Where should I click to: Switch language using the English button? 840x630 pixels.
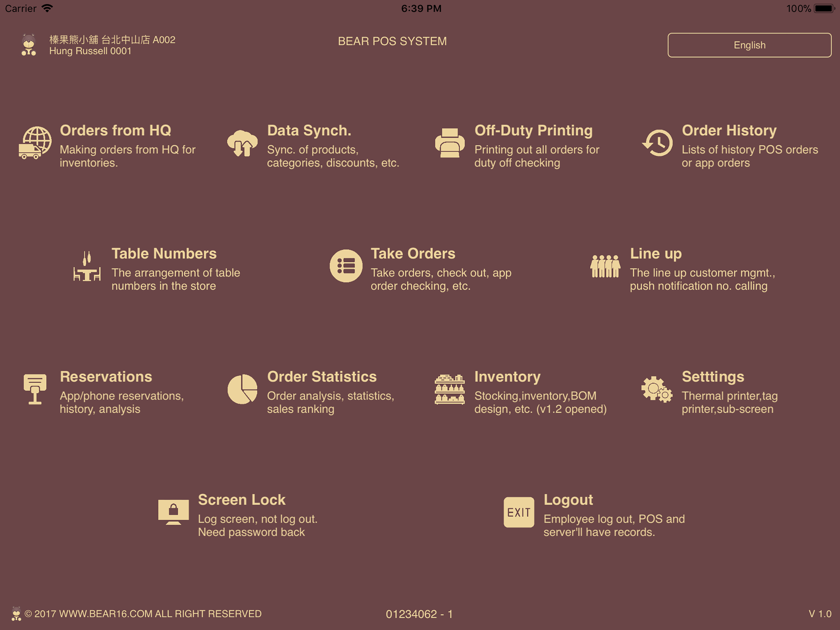click(749, 45)
